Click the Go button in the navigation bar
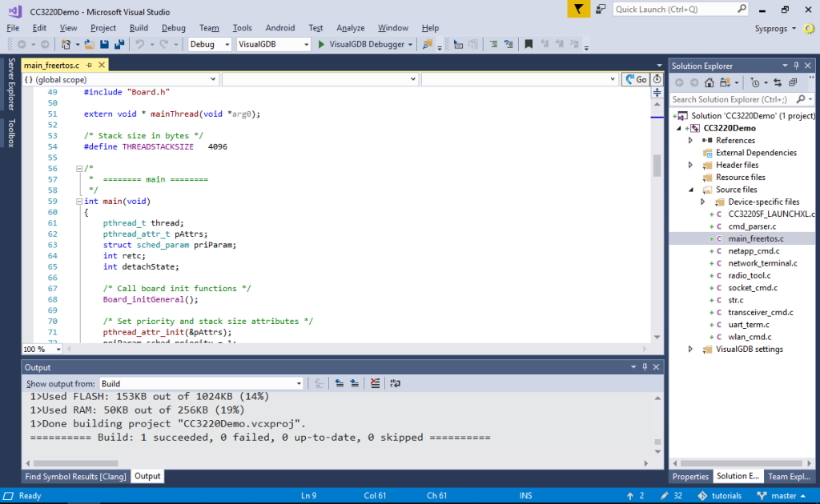Screen dimensions: 820x504 point(637,79)
